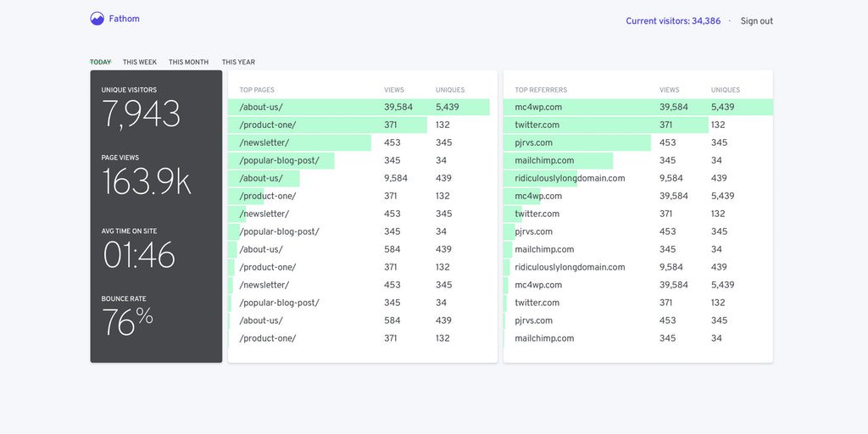Click UNIQUES header in Top Referrers table
This screenshot has width=868, height=434.
tap(726, 90)
